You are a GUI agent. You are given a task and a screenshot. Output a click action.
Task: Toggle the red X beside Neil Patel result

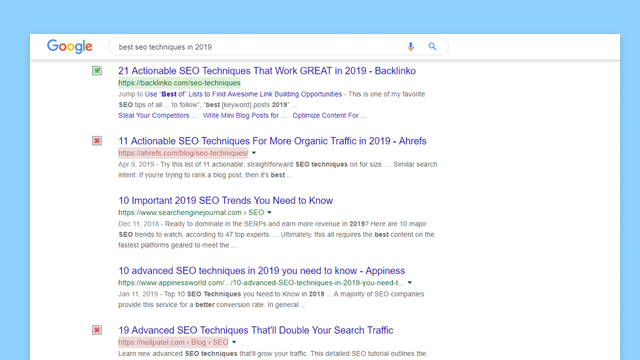[97, 330]
